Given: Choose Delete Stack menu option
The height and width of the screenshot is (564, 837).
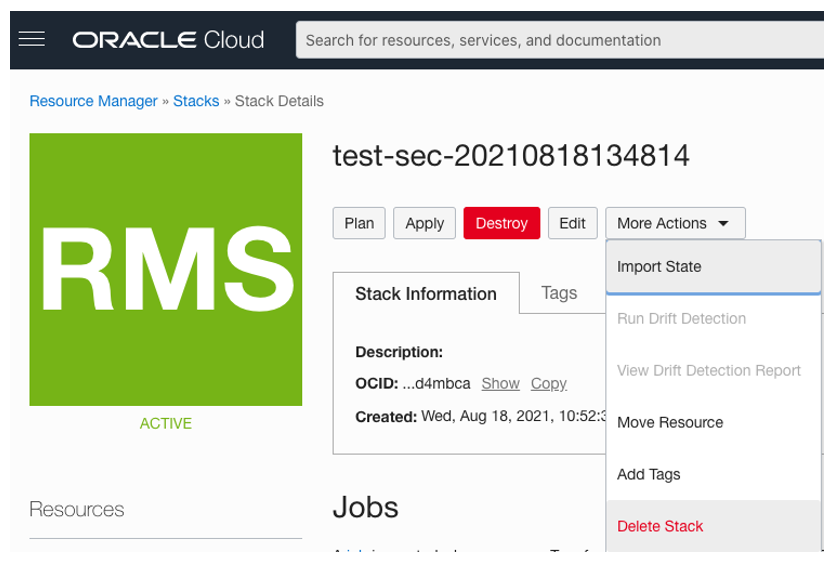Looking at the screenshot, I should [660, 526].
